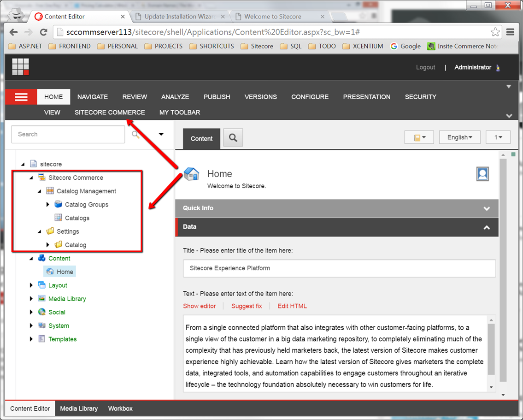This screenshot has height=420, width=523.
Task: Click the browser reload button
Action: point(43,32)
